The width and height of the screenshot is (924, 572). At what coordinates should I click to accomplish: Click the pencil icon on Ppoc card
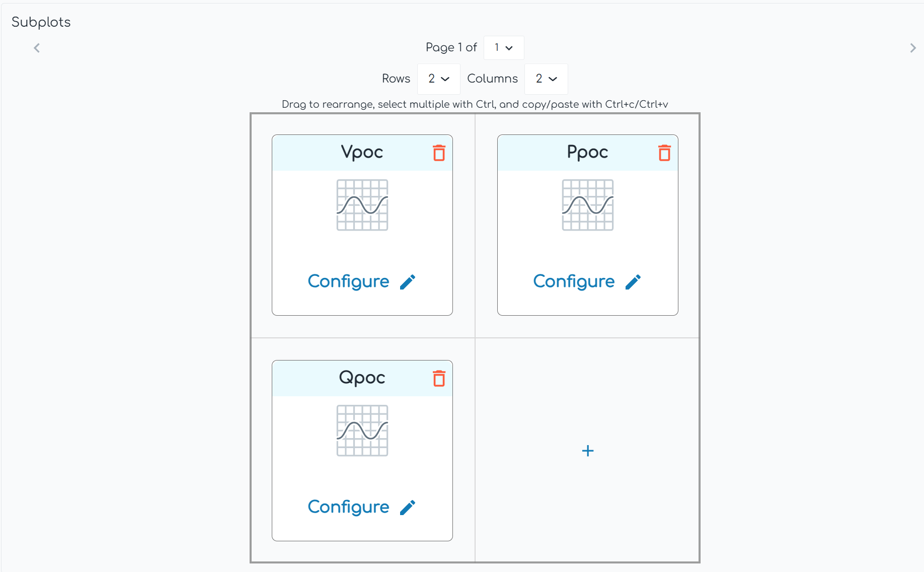point(633,282)
